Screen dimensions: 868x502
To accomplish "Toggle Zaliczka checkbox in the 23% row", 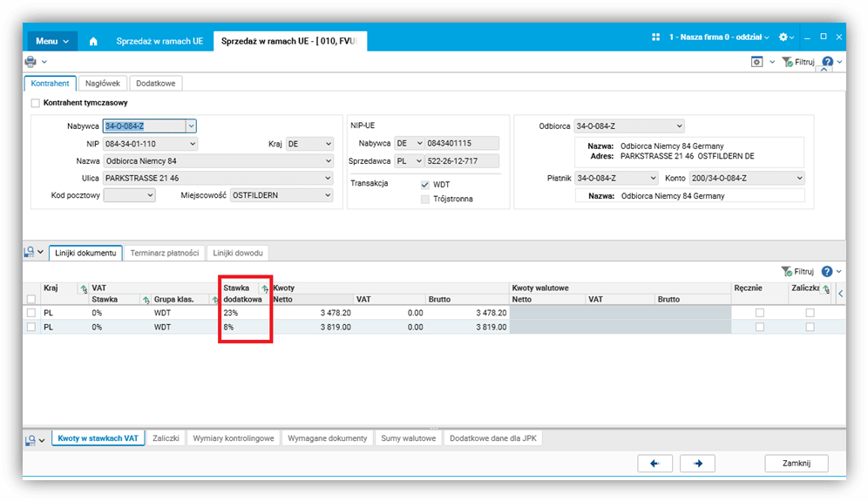I will click(x=810, y=313).
